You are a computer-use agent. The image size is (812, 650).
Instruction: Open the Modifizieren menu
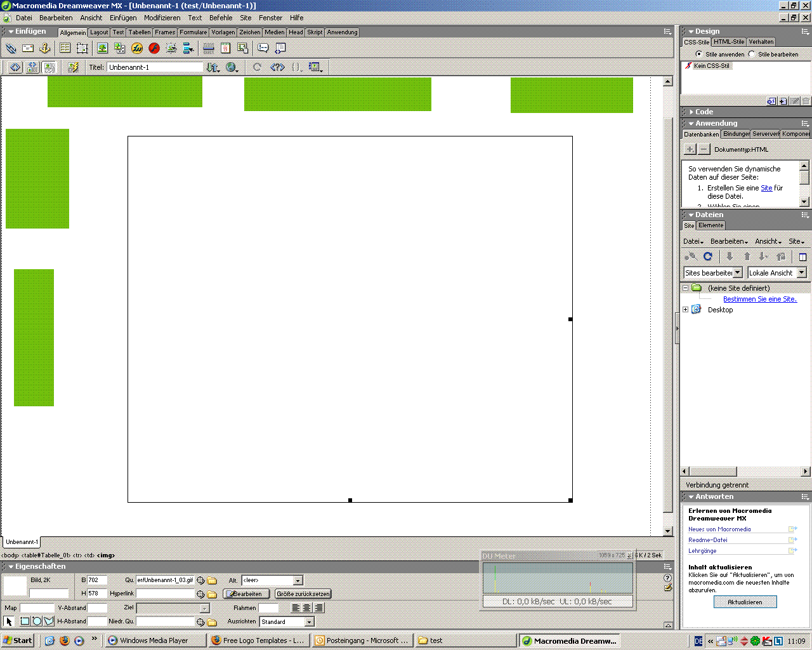point(162,18)
